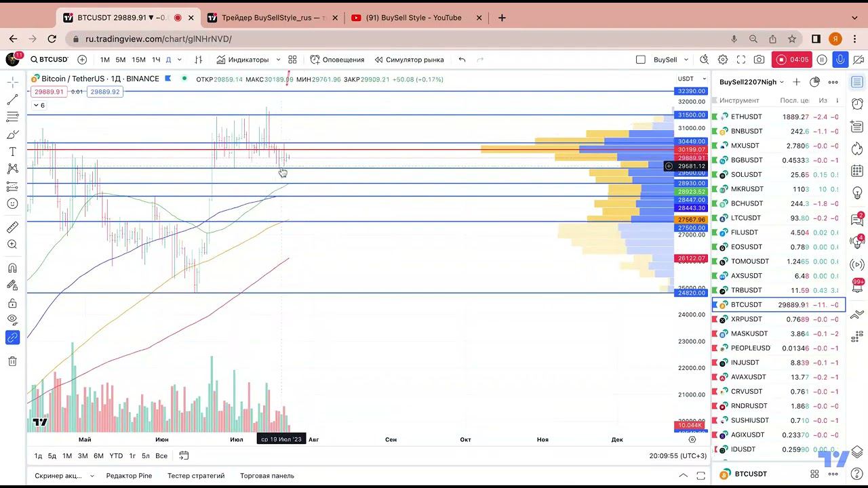This screenshot has width=868, height=488.
Task: Add symbol to compare via plus icon
Action: tap(82, 60)
